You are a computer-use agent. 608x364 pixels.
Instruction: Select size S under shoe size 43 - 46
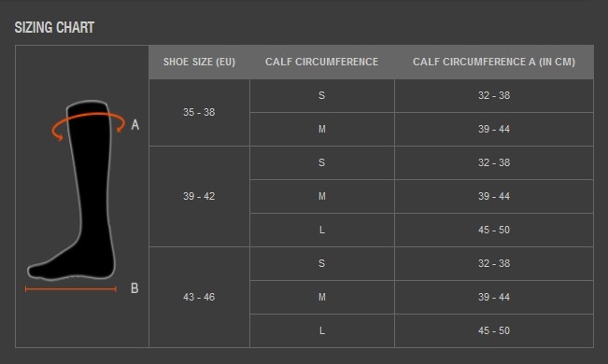tap(322, 263)
